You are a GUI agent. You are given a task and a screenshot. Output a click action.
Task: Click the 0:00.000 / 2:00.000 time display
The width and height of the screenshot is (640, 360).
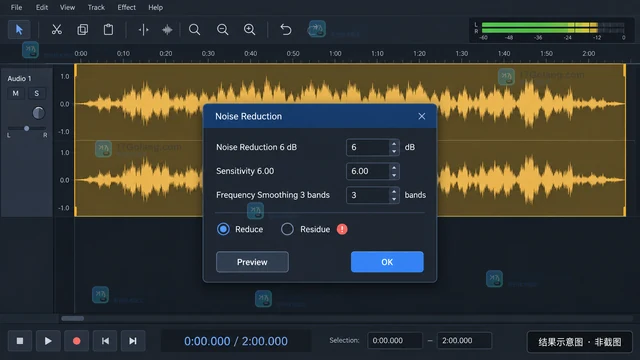coord(236,341)
